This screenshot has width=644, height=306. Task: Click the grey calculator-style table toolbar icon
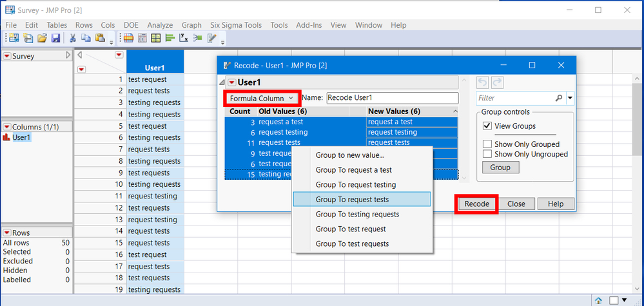click(142, 38)
